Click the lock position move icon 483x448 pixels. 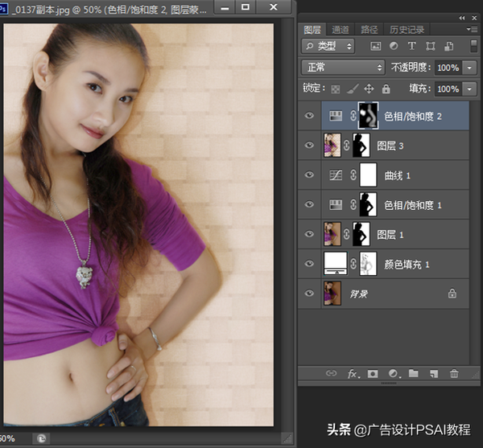tap(369, 88)
